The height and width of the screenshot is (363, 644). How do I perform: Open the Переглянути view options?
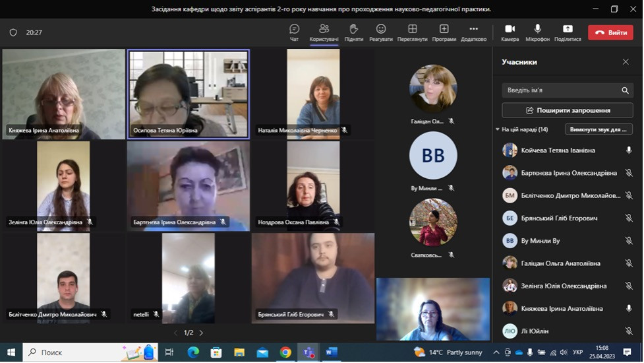coord(413,32)
